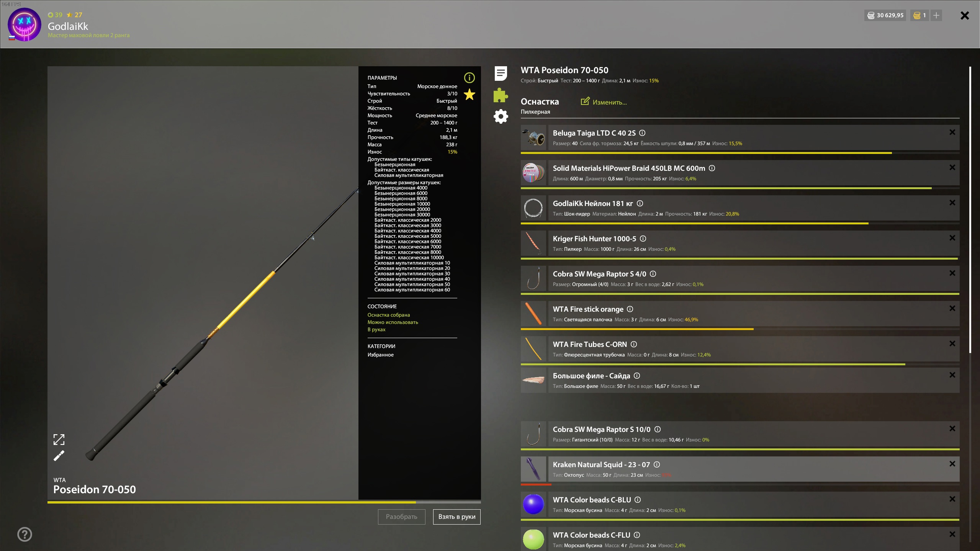
Task: Click the rod wear bar under Poseidon 70-050
Action: click(x=264, y=502)
